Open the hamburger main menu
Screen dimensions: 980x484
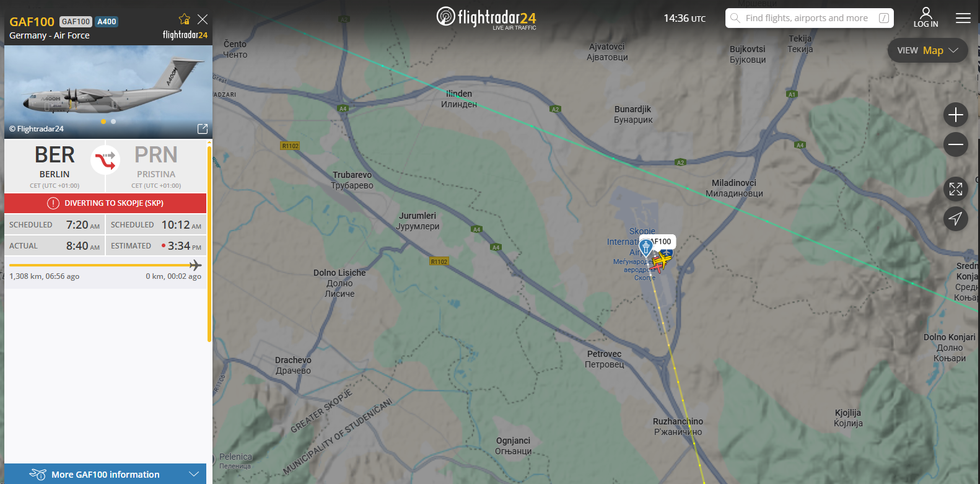click(x=963, y=18)
